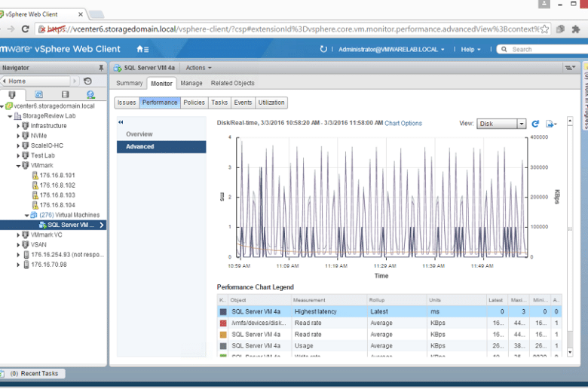Click the search magnifier icon
The height and width of the screenshot is (389, 588).
pos(504,49)
